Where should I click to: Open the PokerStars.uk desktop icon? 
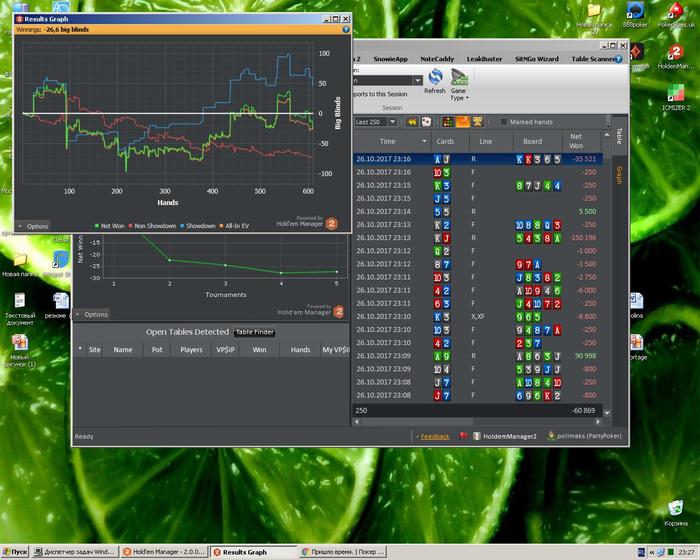(x=676, y=15)
